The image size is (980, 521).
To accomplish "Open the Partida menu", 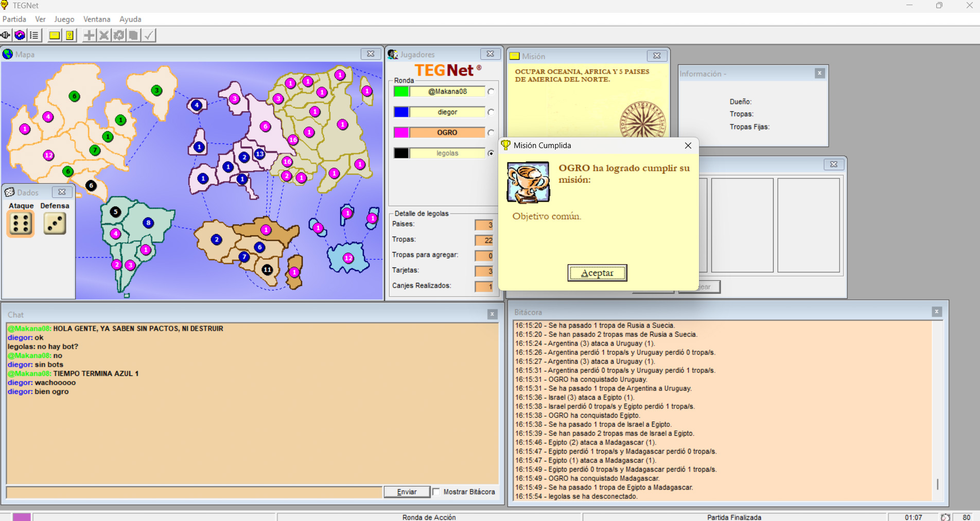I will [x=14, y=19].
